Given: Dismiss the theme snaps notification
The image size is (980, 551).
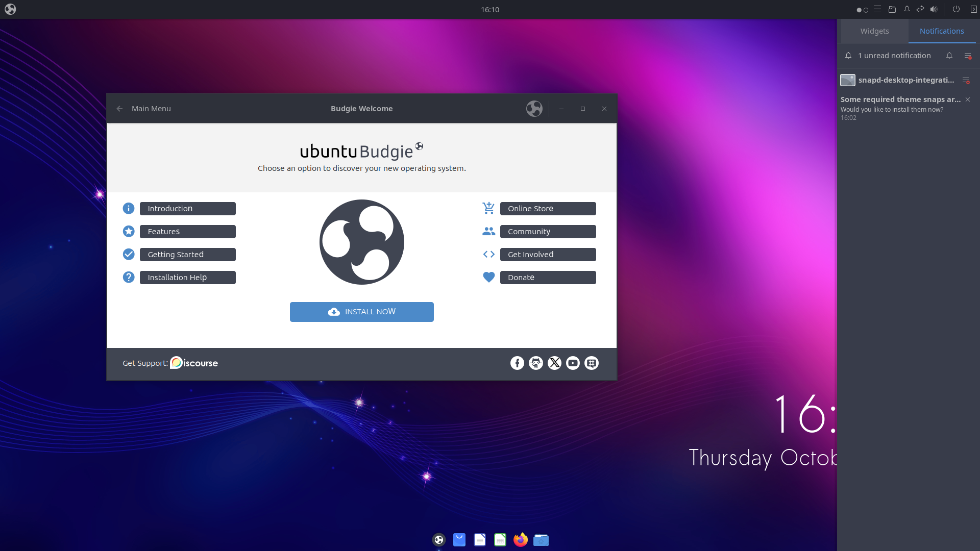Looking at the screenshot, I should 968,99.
